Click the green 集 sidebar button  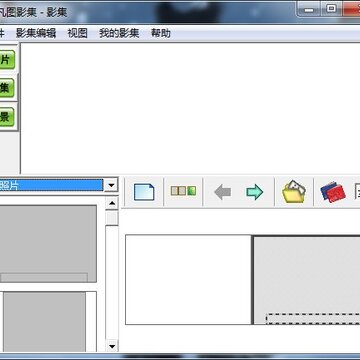pos(7,88)
